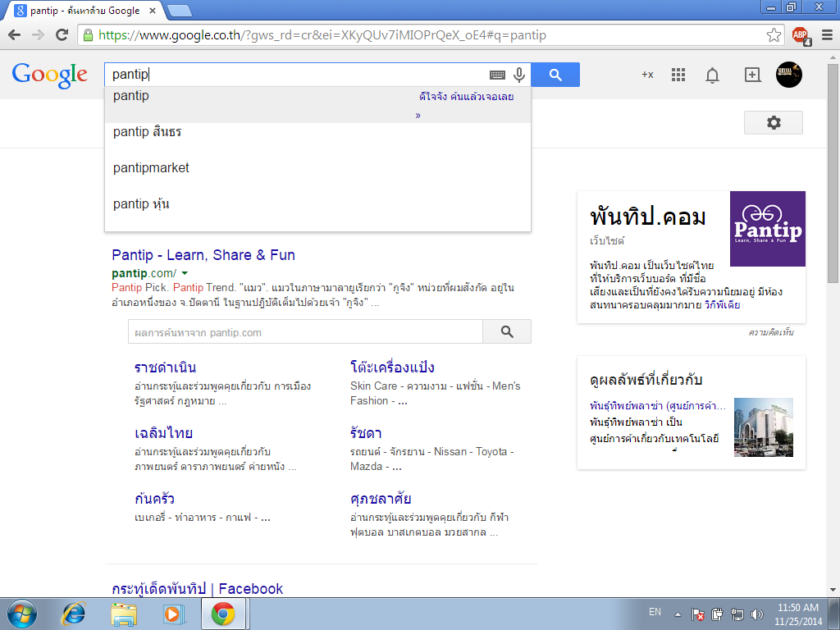This screenshot has width=840, height=630.
Task: Click the share plus box icon
Action: click(753, 75)
